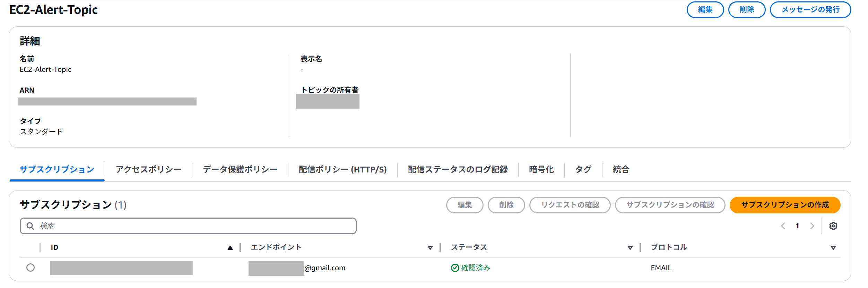Click the エンドポイント column header
The image size is (868, 288).
point(276,247)
